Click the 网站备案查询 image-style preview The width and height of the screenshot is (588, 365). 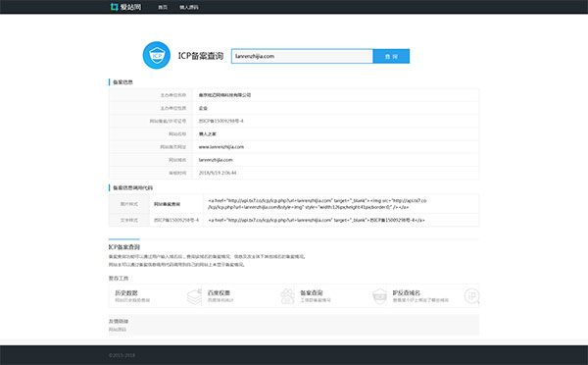pyautogui.click(x=167, y=204)
